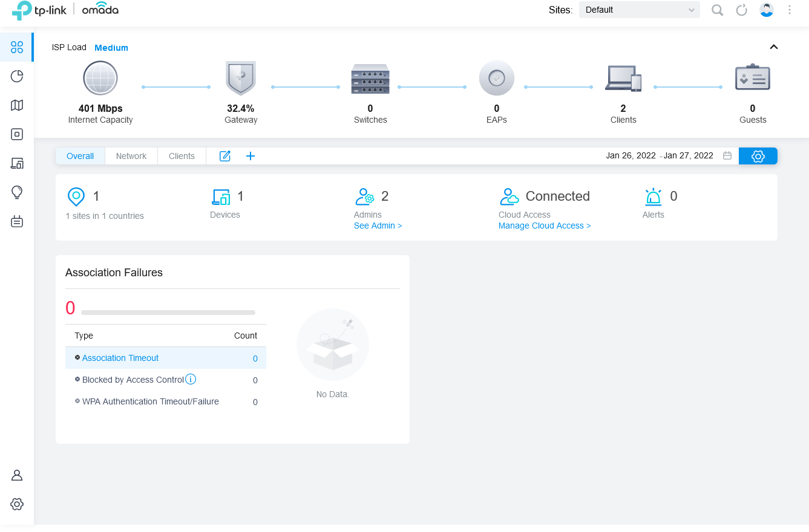This screenshot has height=532, width=809.
Task: Click the Guests badge icon
Action: point(753,77)
